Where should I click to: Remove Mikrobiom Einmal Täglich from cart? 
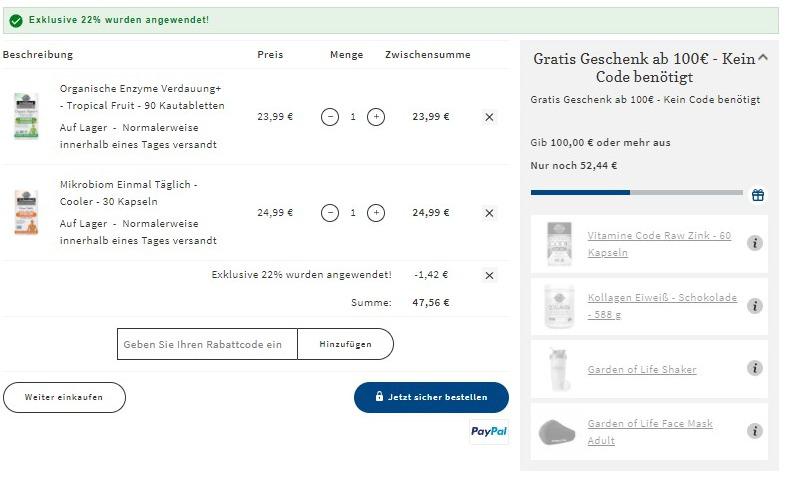[x=489, y=213]
